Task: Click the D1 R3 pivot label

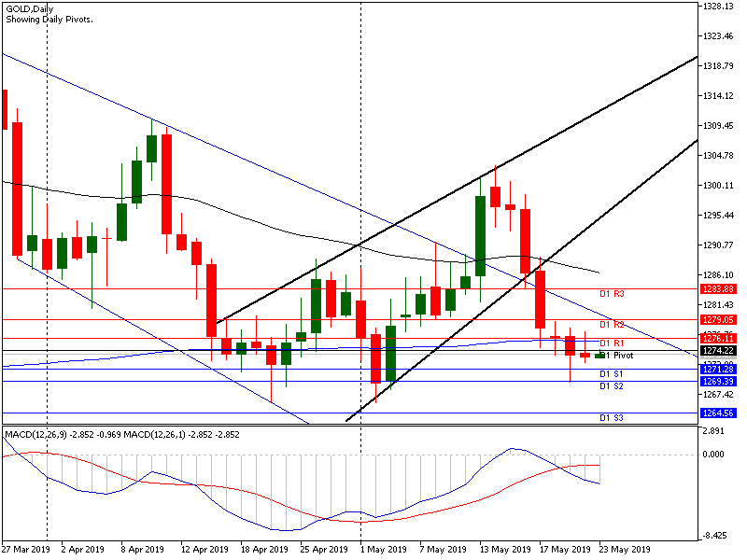Action: click(612, 294)
